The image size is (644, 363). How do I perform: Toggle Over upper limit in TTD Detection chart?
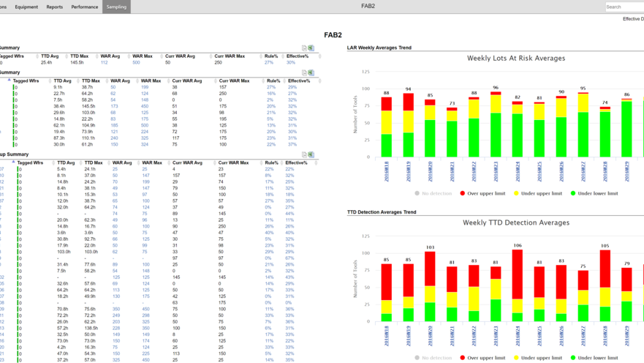coord(482,358)
